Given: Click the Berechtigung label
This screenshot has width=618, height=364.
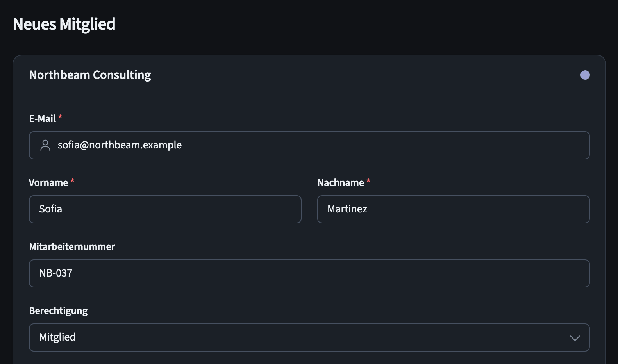Looking at the screenshot, I should (x=58, y=311).
